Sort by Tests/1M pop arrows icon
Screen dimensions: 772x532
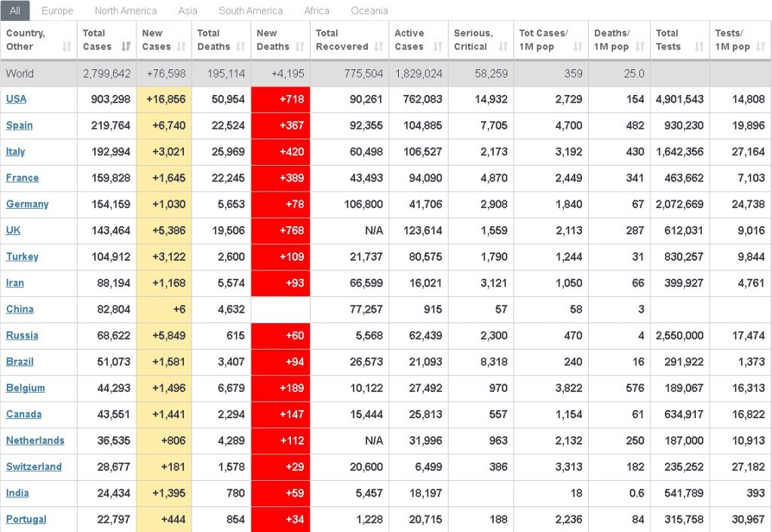coord(761,47)
